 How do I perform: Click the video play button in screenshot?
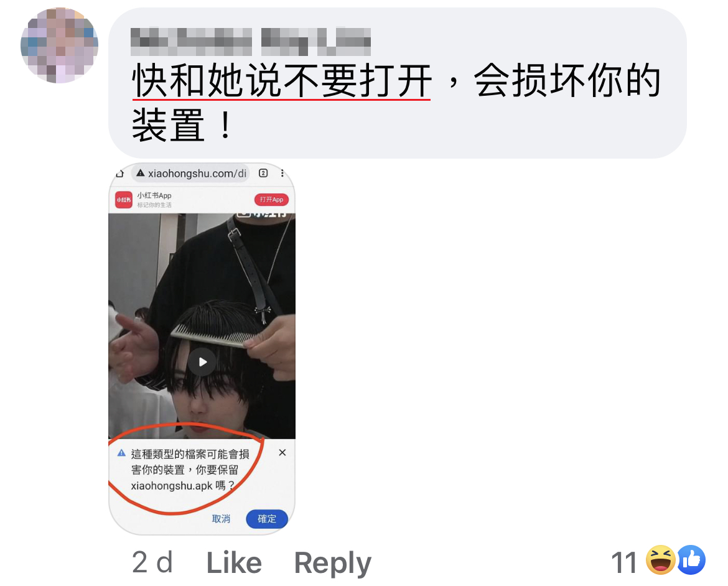point(202,361)
